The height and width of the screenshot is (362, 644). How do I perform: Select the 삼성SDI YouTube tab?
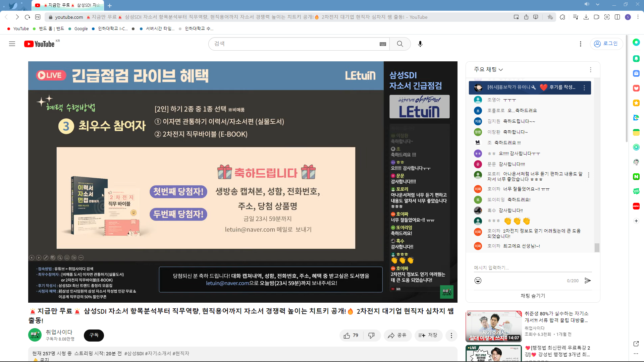(68, 5)
